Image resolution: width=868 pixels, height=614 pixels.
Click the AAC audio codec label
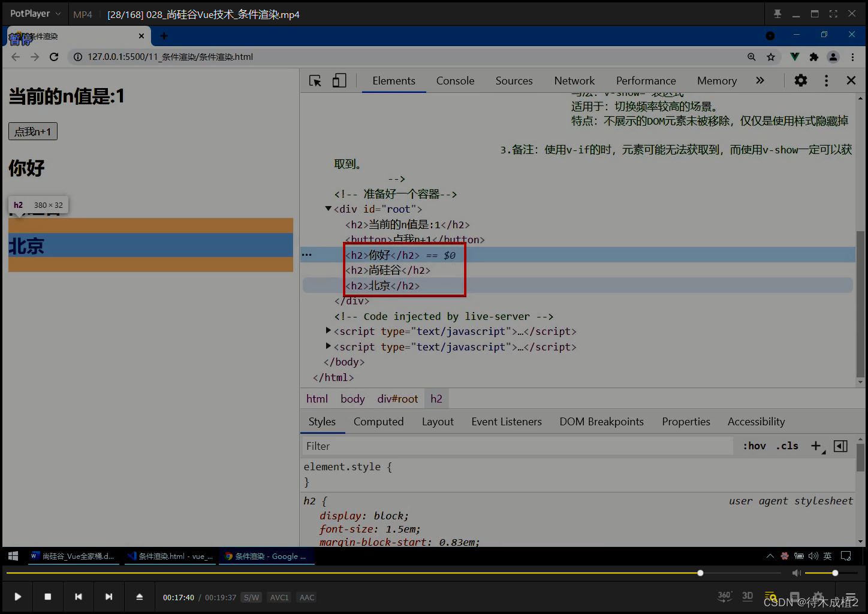point(307,597)
